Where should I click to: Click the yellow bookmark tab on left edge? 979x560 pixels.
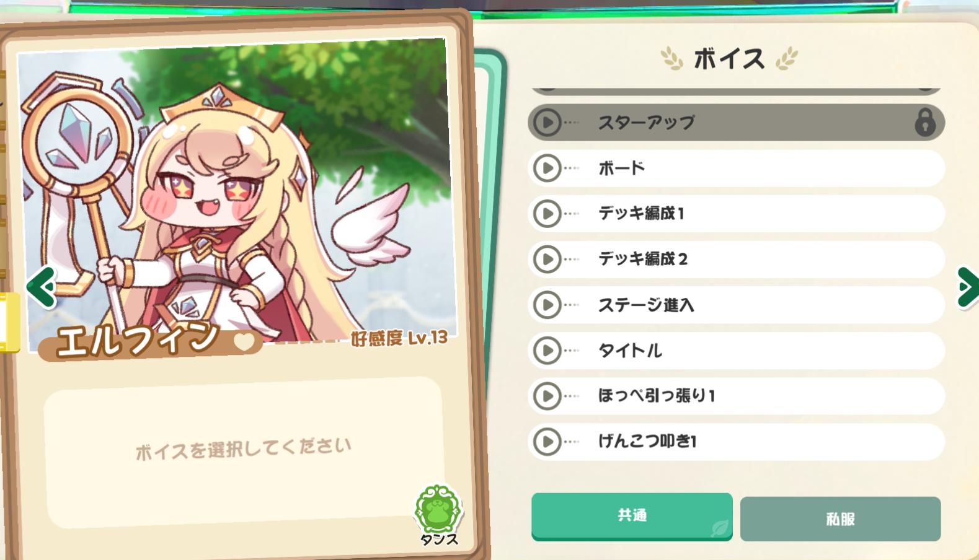[x=9, y=323]
